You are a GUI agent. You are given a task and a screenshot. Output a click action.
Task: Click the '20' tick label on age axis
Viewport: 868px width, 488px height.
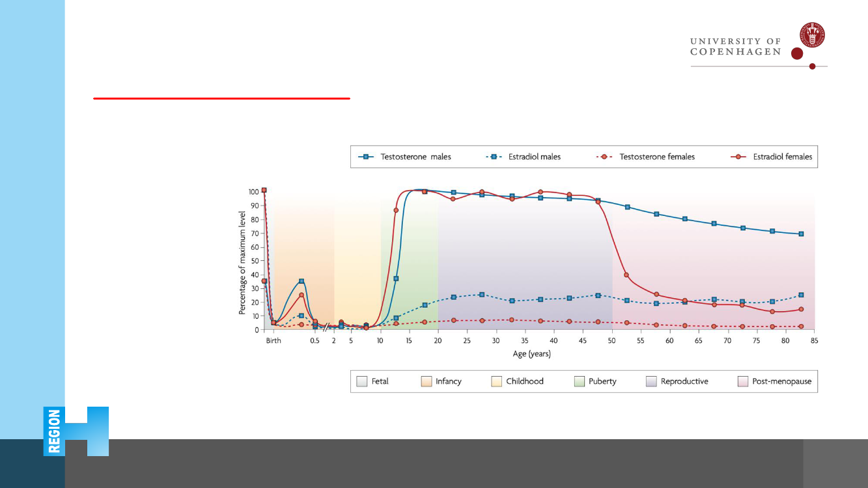click(438, 341)
